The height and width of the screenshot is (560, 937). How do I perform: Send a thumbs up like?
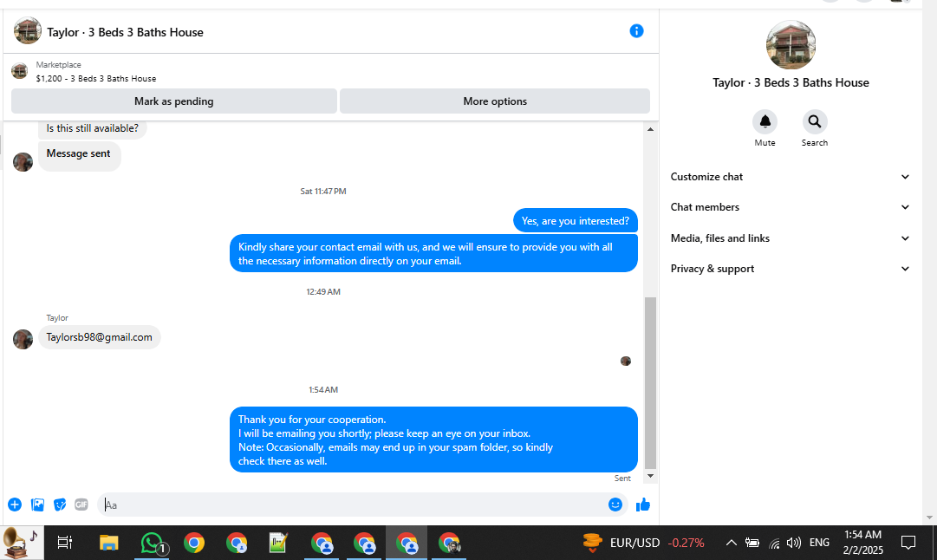(x=643, y=505)
